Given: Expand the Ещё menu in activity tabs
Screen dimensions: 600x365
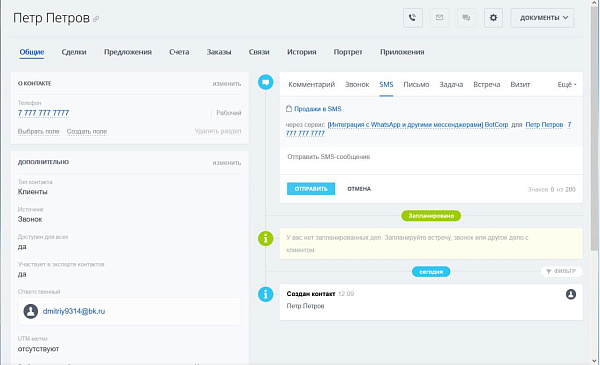Looking at the screenshot, I should coord(567,85).
